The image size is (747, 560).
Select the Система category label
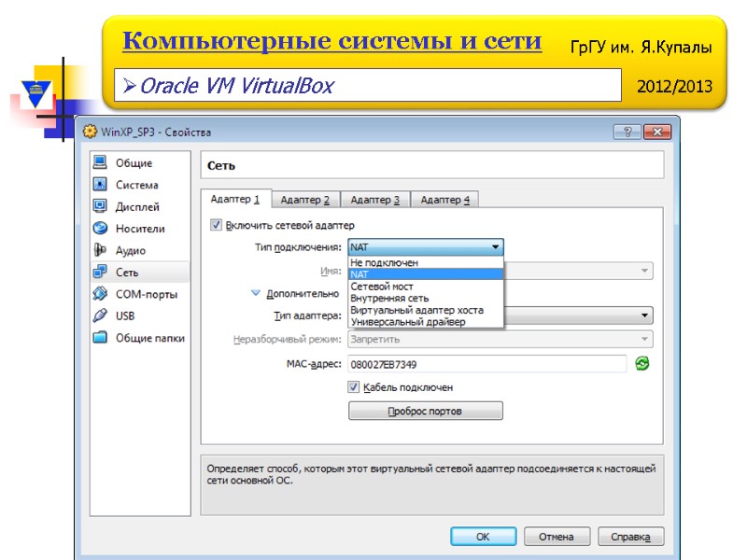tap(136, 185)
